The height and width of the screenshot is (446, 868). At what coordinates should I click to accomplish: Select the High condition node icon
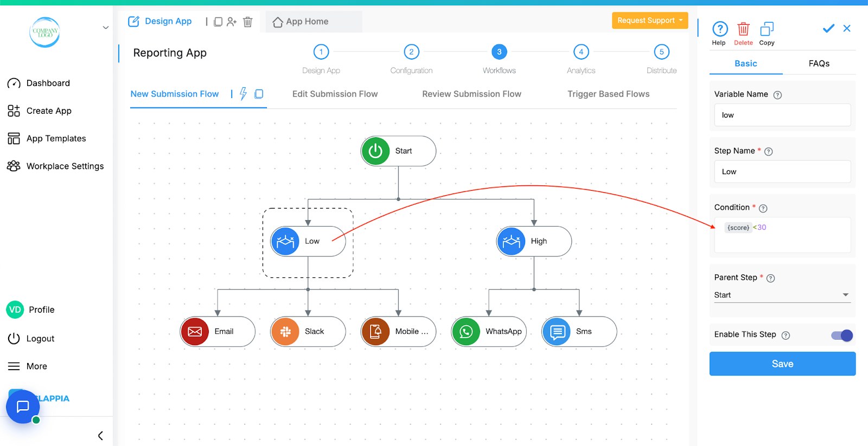point(511,241)
